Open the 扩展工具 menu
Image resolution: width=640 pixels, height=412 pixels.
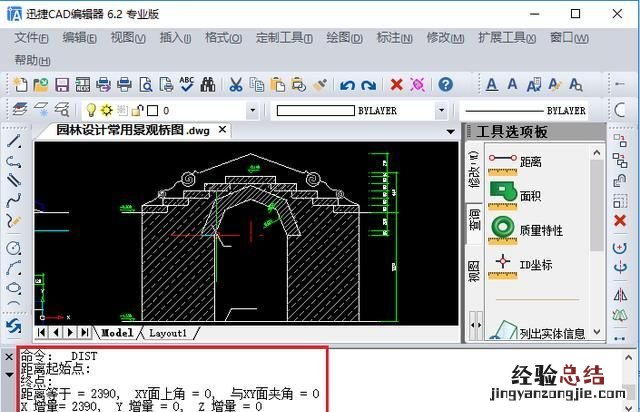point(507,38)
